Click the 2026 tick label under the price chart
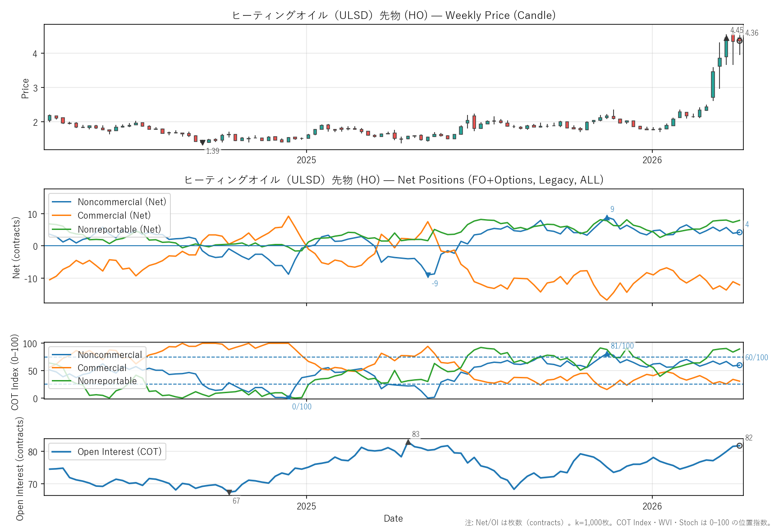 pyautogui.click(x=652, y=160)
